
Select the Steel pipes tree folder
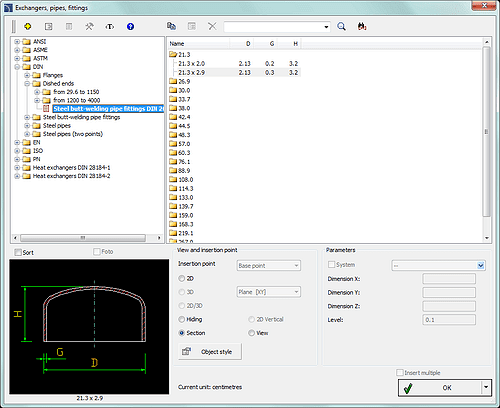[x=57, y=126]
